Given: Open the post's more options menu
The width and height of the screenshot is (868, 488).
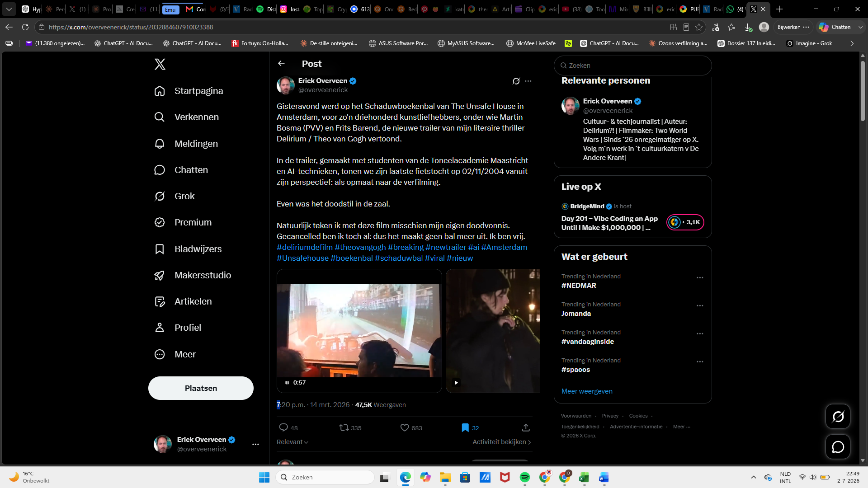Looking at the screenshot, I should coord(528,81).
